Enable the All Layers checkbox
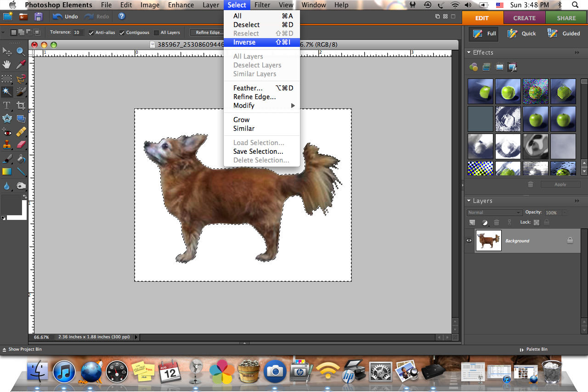 [157, 33]
